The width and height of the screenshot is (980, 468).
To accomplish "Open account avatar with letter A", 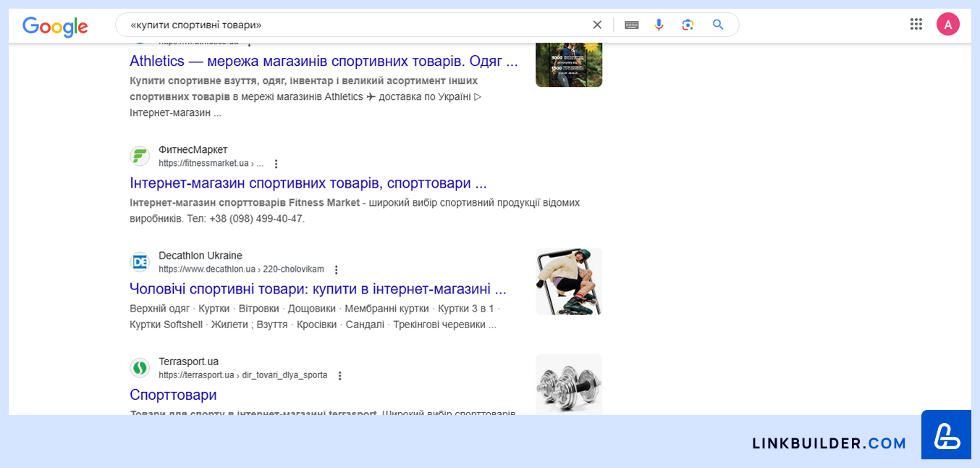I will point(947,24).
